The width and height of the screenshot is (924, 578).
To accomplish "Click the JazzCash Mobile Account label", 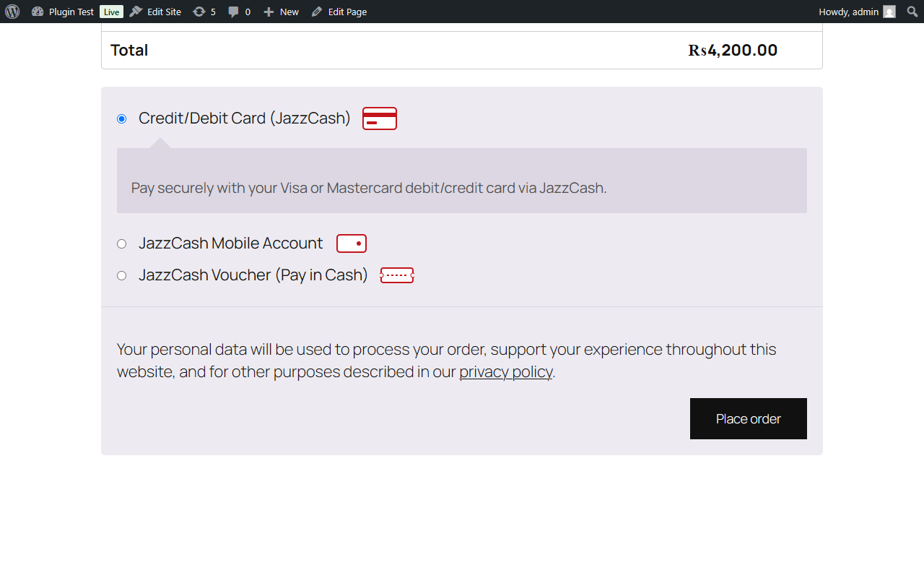I will coord(231,243).
